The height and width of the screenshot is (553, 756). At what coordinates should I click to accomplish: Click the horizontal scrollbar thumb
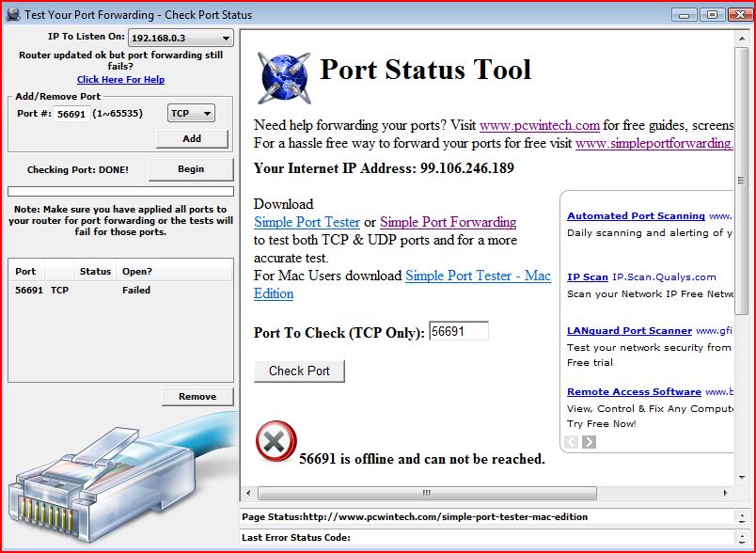click(x=427, y=493)
